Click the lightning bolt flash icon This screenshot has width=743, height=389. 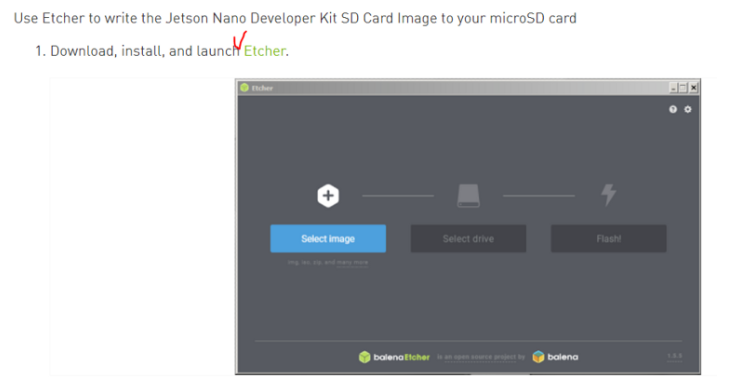[608, 195]
